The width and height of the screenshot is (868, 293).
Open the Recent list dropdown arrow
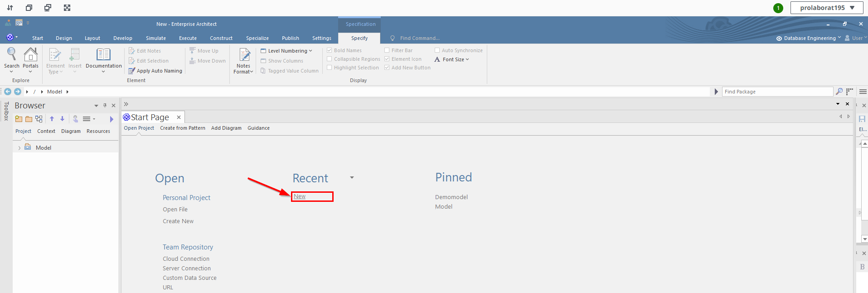[x=352, y=178]
